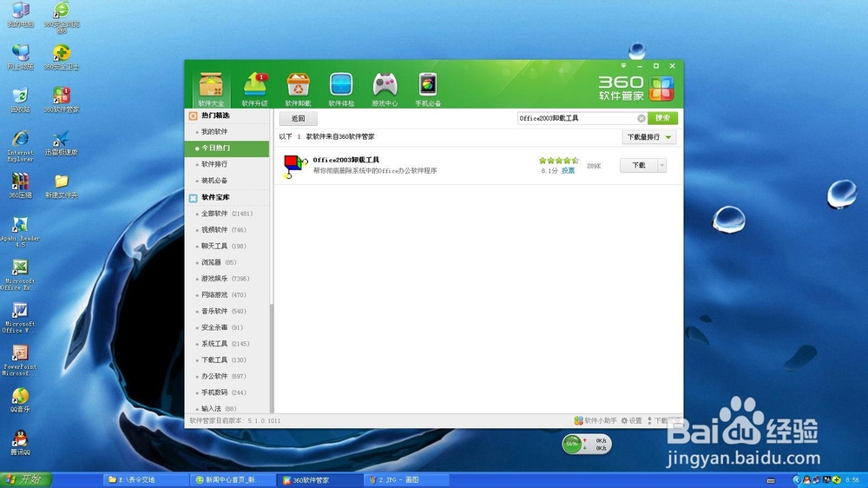Click the star rating of Office2003卸载工具
Screen dimensions: 868x488
558,161
